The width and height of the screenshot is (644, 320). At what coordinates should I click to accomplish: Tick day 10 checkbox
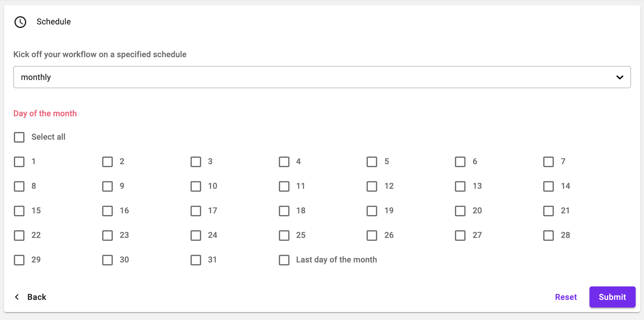[196, 186]
